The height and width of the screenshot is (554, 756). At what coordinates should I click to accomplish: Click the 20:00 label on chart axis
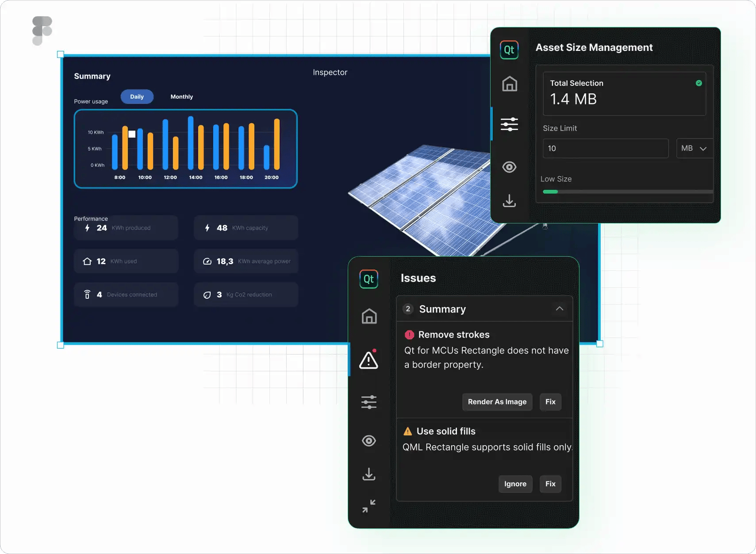pos(272,177)
